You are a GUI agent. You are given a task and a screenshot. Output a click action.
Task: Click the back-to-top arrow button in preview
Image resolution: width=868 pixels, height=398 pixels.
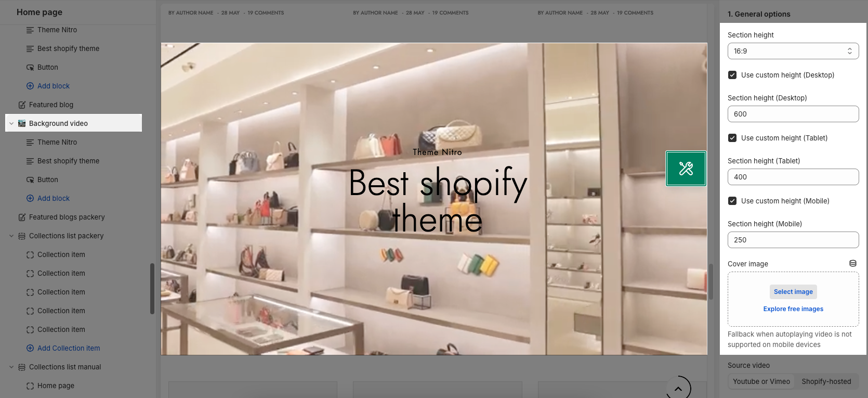[678, 388]
